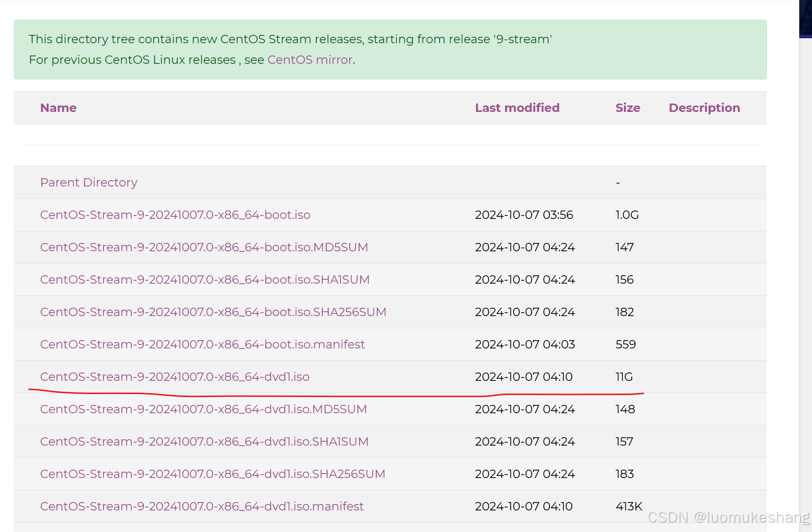The width and height of the screenshot is (812, 532).
Task: Open dvd1.iso.SHA1SUM checksum file
Action: [204, 442]
